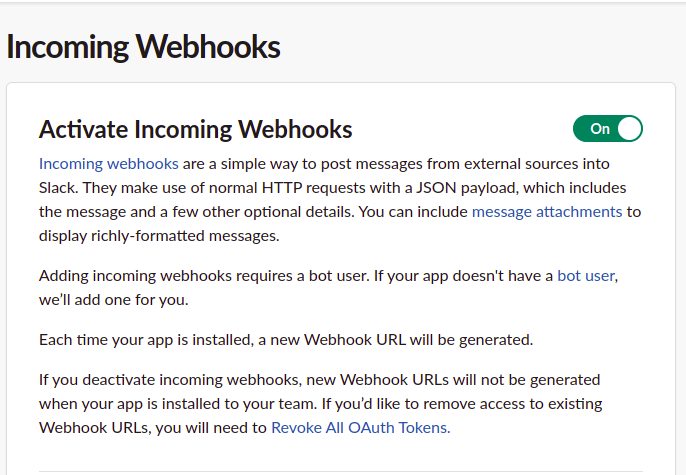This screenshot has height=475, width=686.
Task: Open the "Incoming webhooks" documentation link
Action: (x=108, y=163)
